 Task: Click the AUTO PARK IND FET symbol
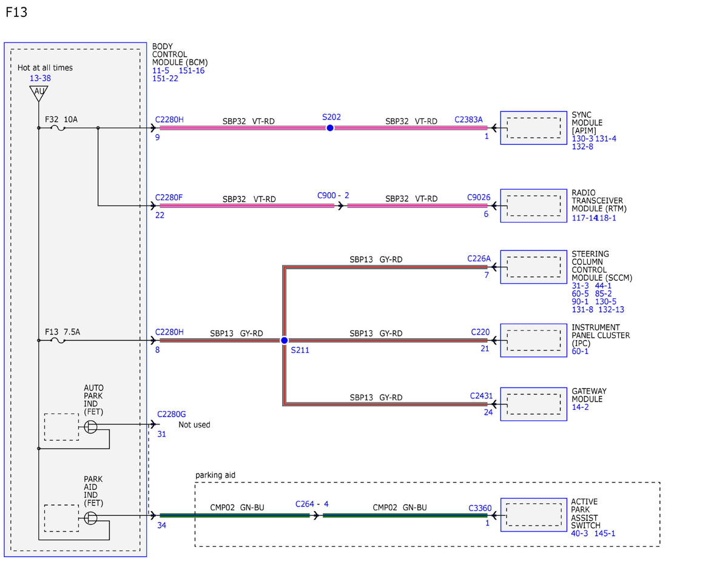coord(91,427)
